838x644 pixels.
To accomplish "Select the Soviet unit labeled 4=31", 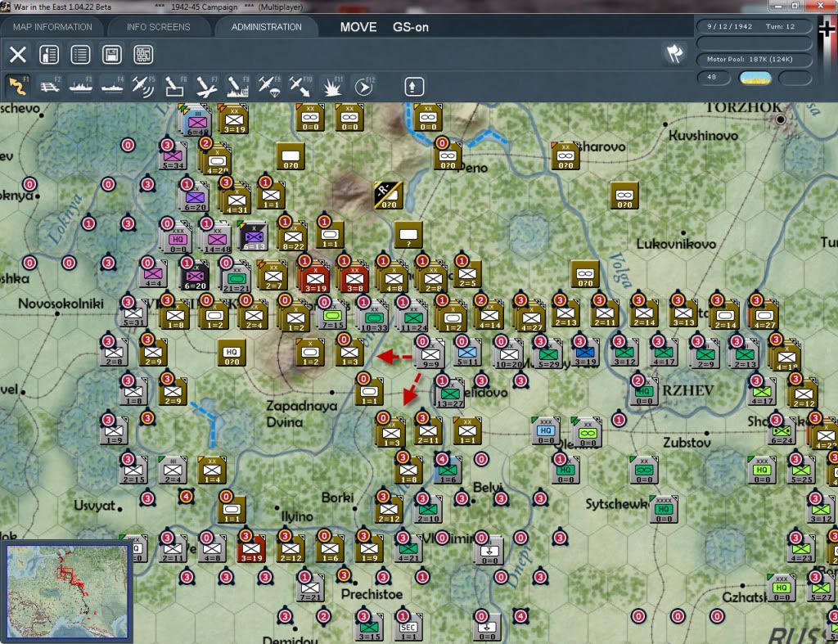I will click(237, 201).
